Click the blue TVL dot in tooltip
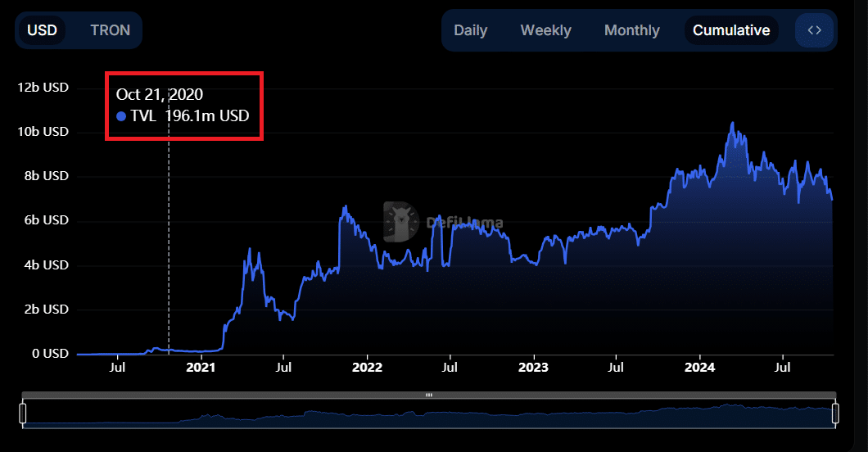The image size is (868, 452). [121, 116]
